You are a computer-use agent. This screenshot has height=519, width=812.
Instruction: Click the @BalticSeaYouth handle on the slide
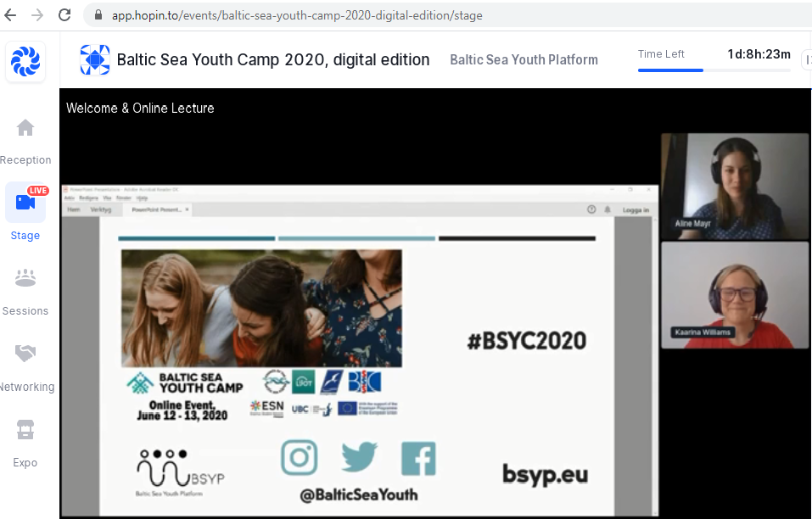tap(359, 495)
